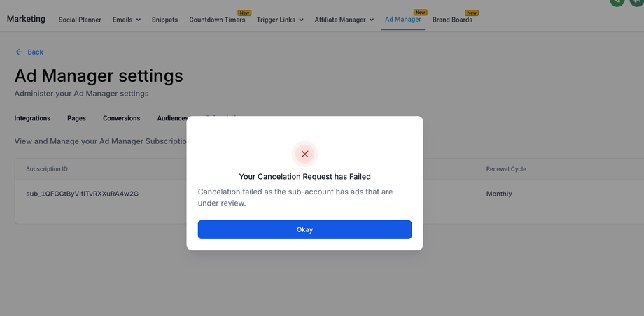The image size is (644, 316).
Task: Select the Ad Manager tab
Action: (x=402, y=20)
